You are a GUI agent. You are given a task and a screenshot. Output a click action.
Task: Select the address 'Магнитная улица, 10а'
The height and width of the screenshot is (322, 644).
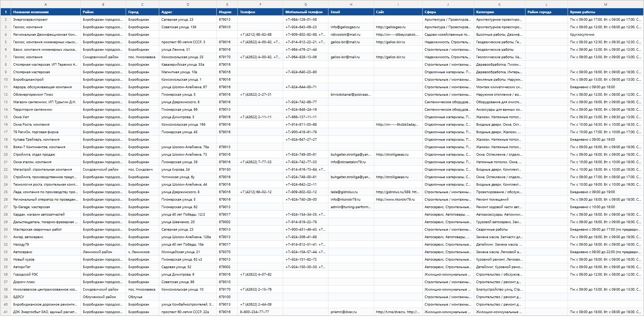(x=188, y=72)
